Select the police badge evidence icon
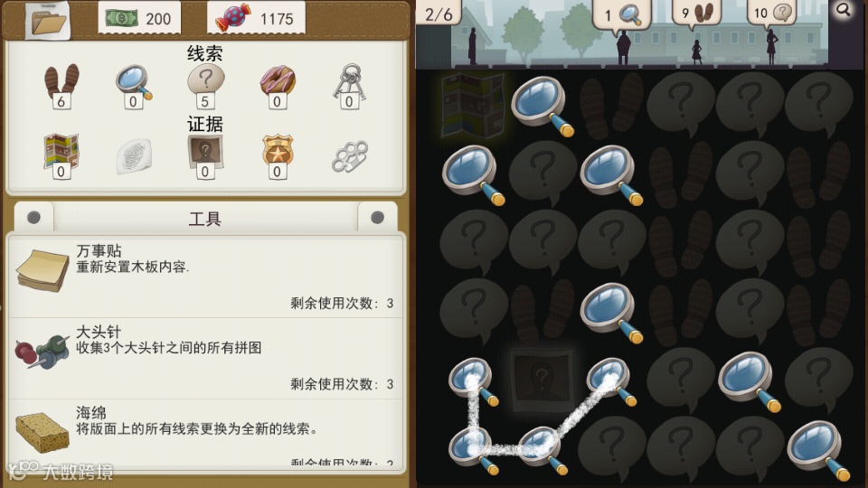868x488 pixels. coord(278,156)
